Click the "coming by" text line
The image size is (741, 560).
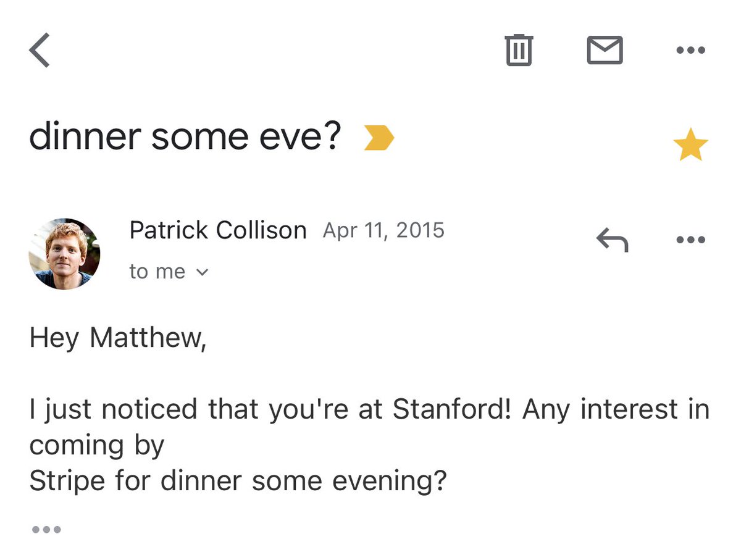coord(97,446)
